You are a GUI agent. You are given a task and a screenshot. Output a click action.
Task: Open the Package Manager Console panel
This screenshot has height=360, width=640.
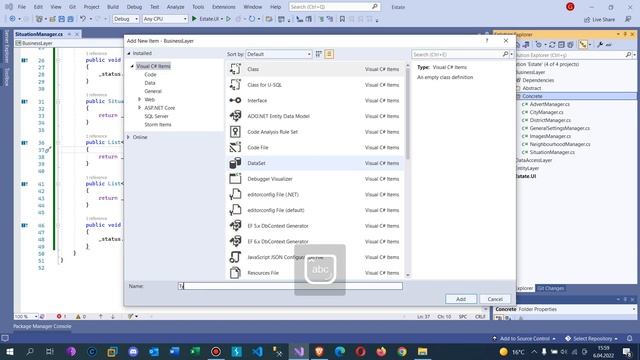[x=42, y=326]
